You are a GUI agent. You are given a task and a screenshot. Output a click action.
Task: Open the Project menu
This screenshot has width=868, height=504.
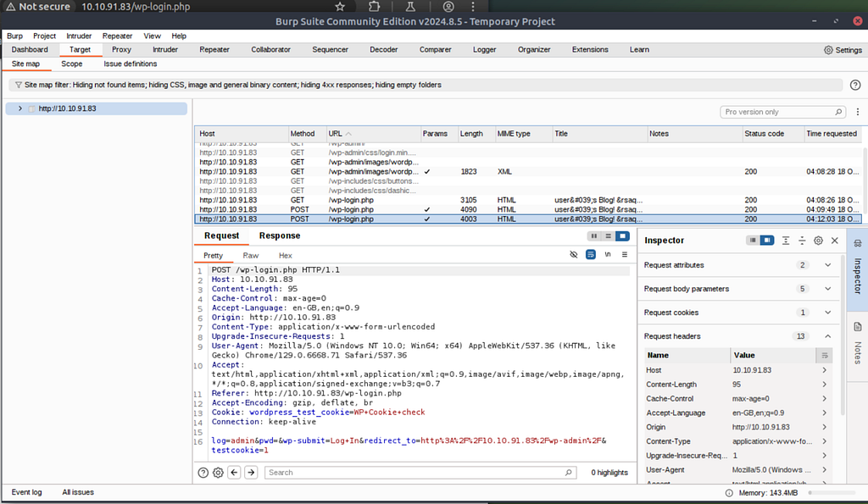pos(44,36)
